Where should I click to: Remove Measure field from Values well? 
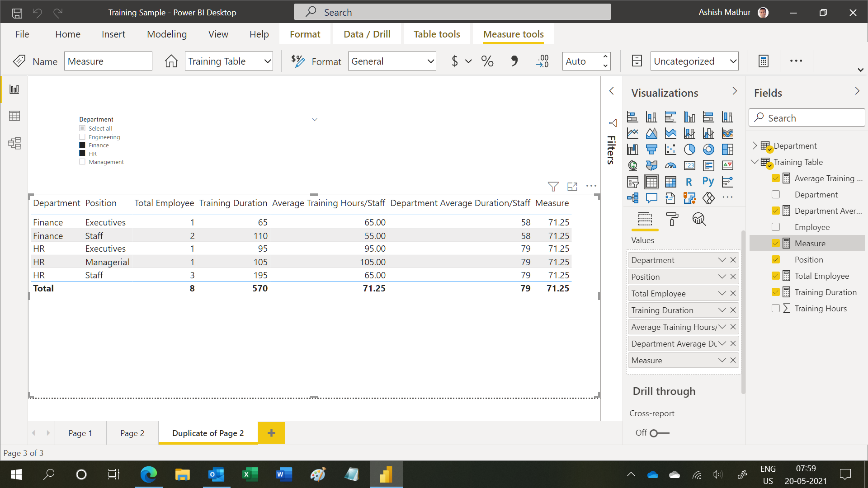pos(733,361)
